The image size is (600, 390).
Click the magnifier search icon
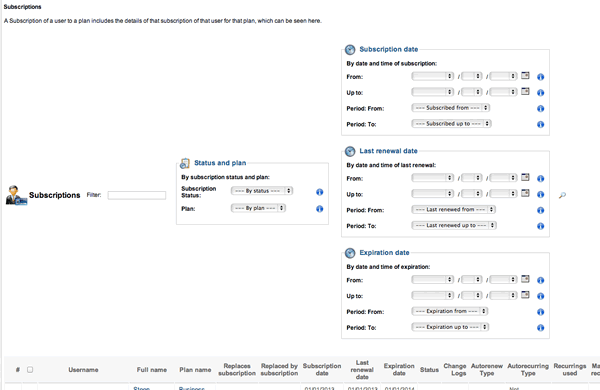[x=562, y=195]
